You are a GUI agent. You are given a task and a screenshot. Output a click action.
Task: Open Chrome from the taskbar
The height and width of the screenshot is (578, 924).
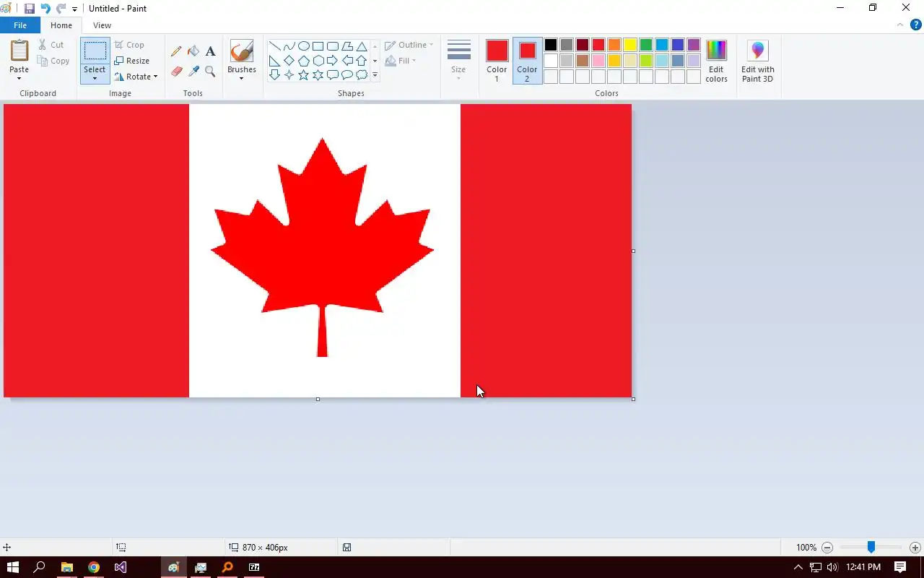[94, 567]
